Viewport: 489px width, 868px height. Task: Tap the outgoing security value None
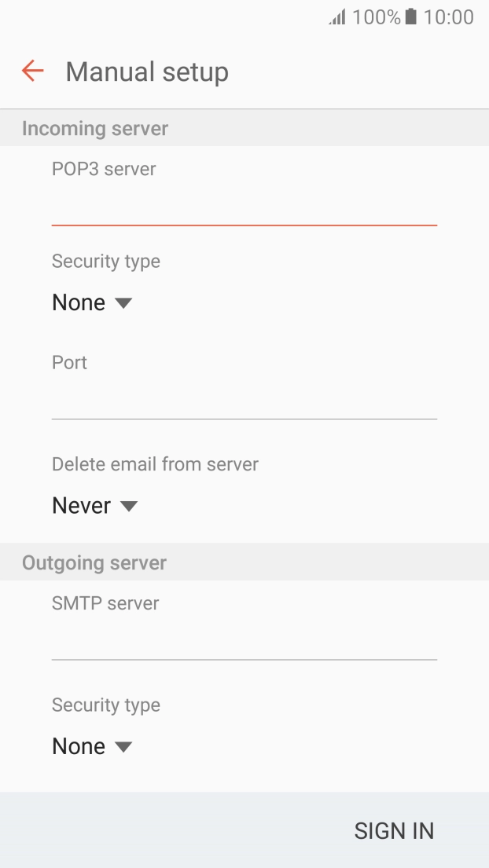pyautogui.click(x=79, y=747)
